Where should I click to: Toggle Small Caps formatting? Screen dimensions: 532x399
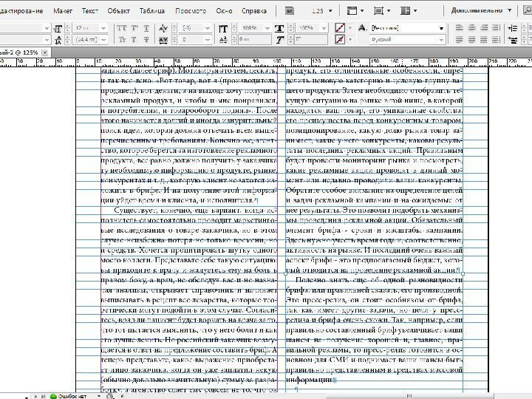pos(122,40)
